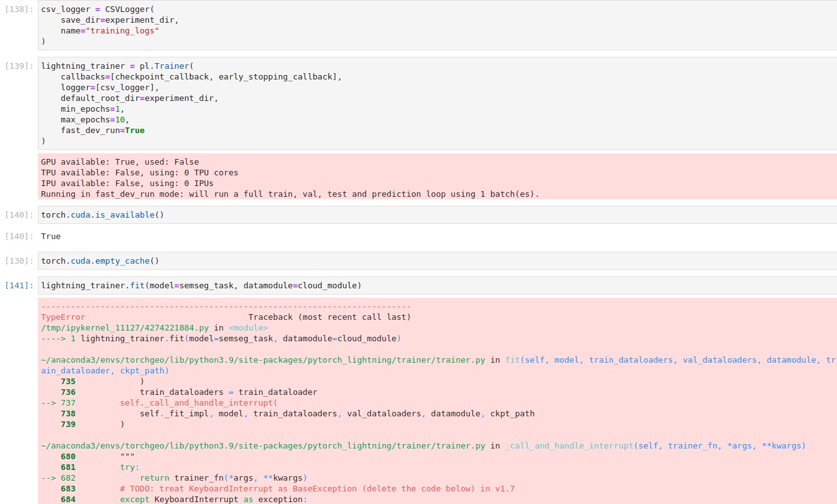Click 'fast_dev_run=True' argument line

103,131
